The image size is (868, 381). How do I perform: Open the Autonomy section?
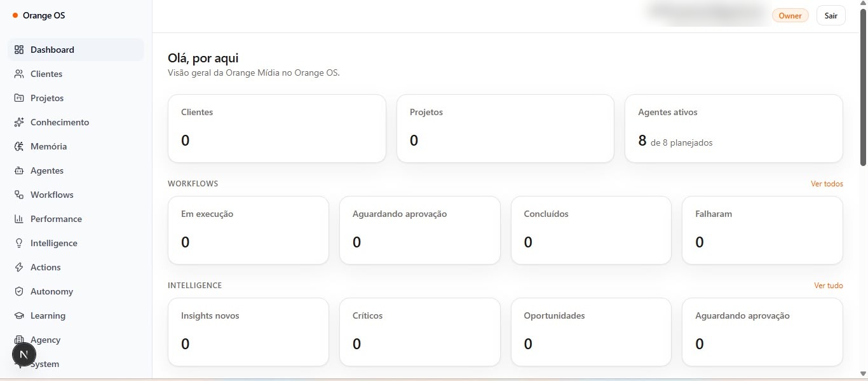pos(76,291)
